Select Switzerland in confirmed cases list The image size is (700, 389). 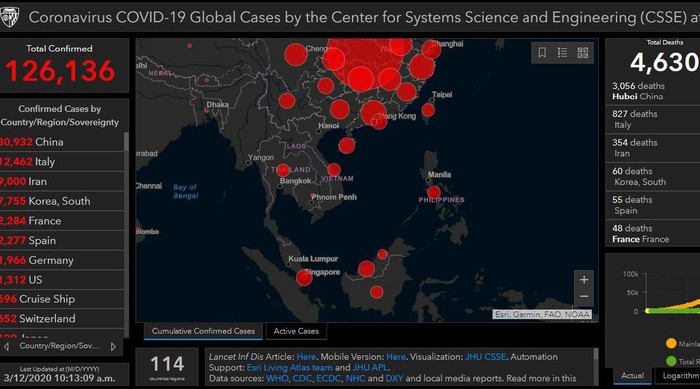coord(62,318)
